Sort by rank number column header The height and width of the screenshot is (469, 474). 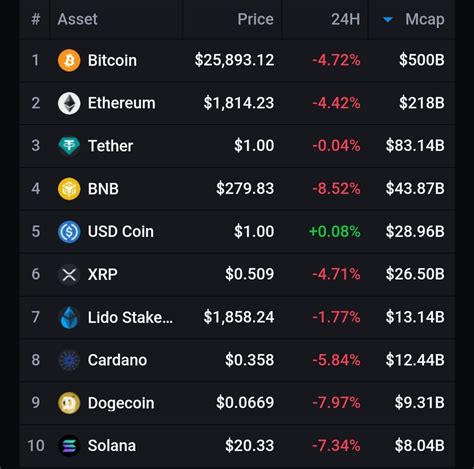coord(36,19)
